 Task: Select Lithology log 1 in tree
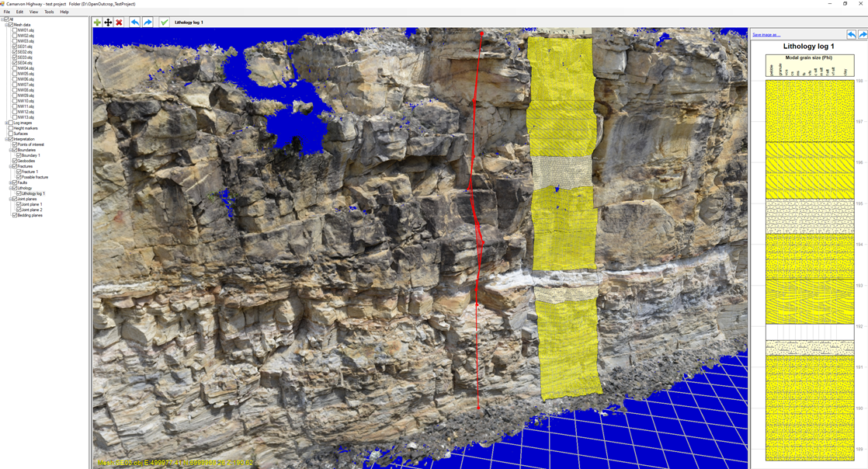pos(33,193)
